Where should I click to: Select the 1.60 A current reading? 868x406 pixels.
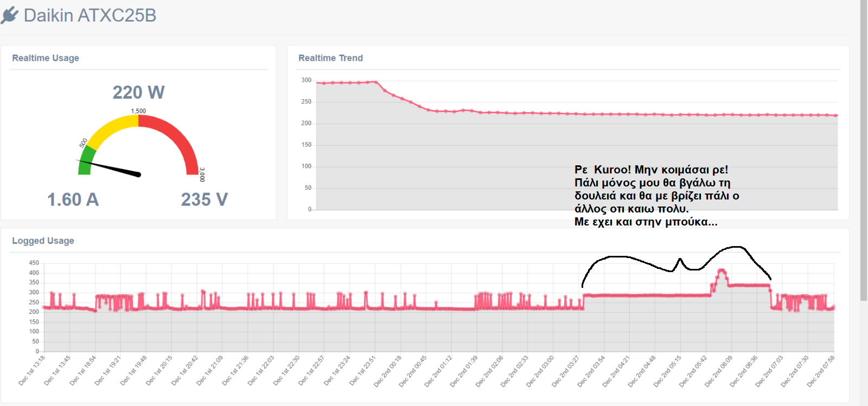(73, 199)
